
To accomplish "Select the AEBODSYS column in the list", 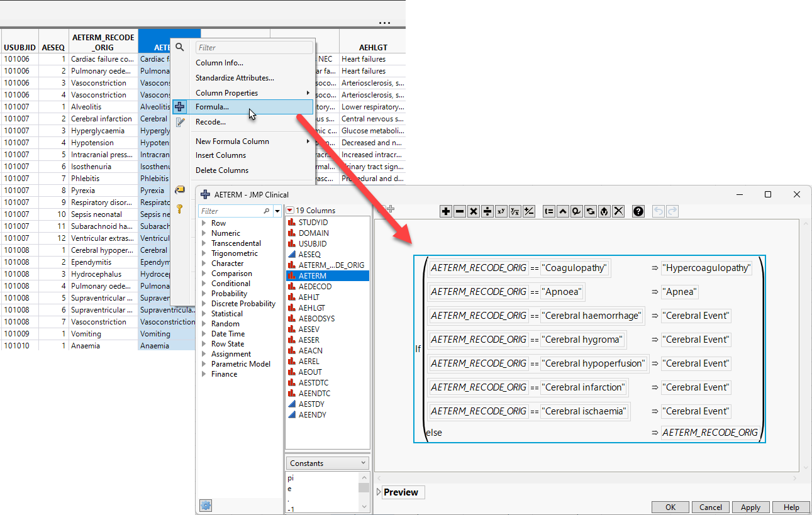I will [x=327, y=318].
